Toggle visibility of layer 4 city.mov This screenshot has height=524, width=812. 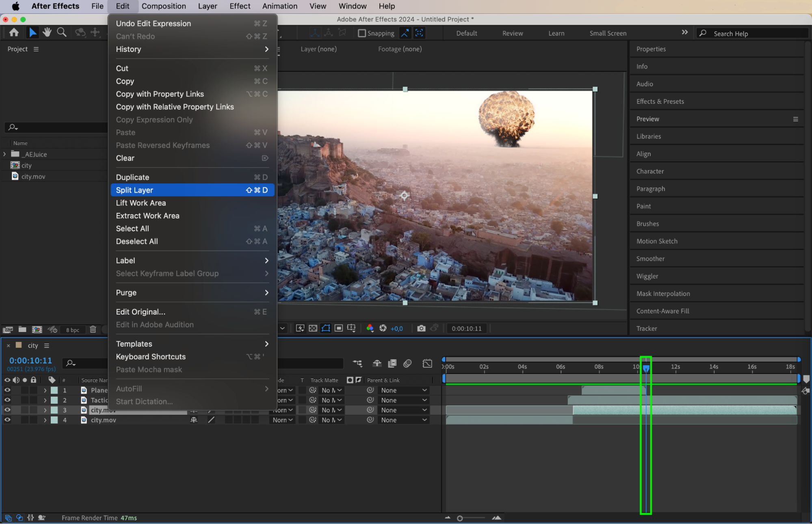click(x=7, y=420)
